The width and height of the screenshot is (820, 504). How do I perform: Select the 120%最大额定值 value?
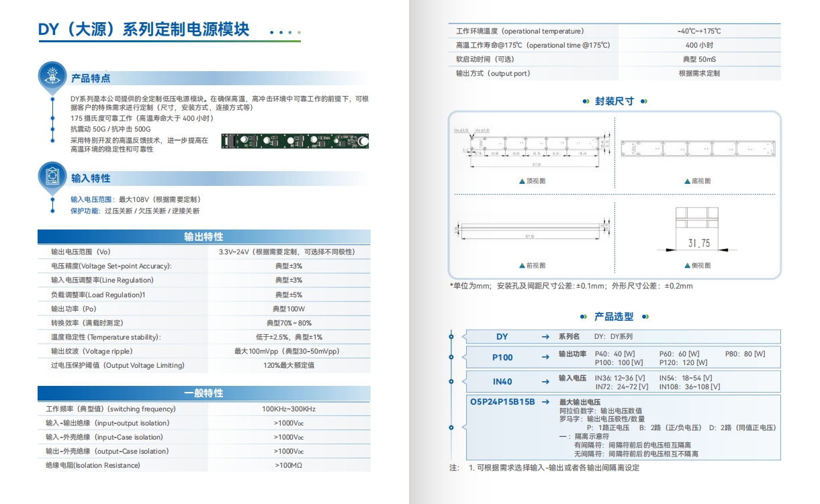[x=289, y=365]
